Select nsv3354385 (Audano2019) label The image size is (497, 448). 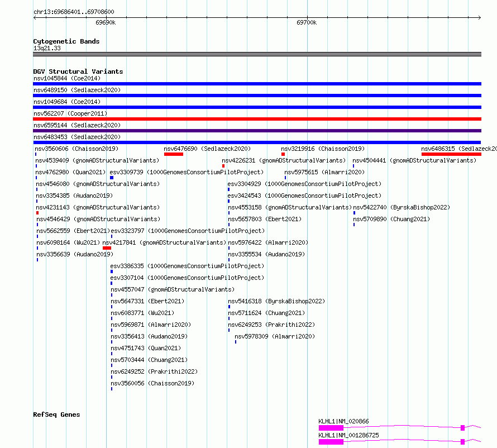click(74, 196)
